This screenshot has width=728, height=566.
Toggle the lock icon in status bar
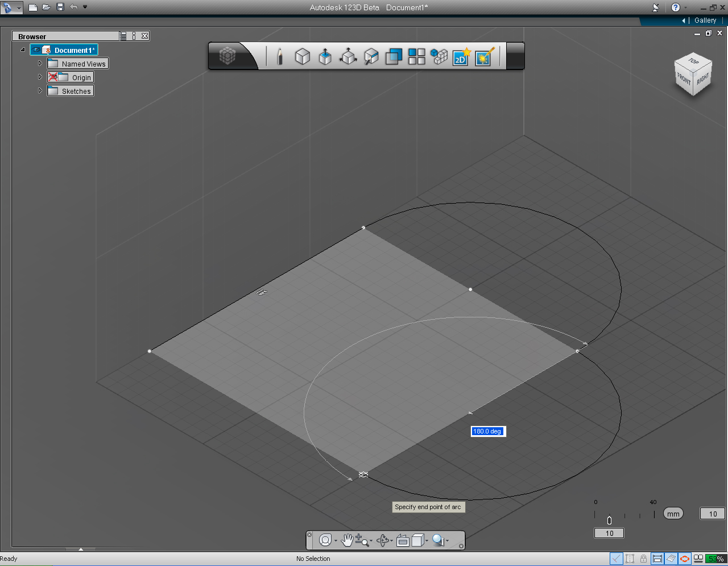click(643, 559)
